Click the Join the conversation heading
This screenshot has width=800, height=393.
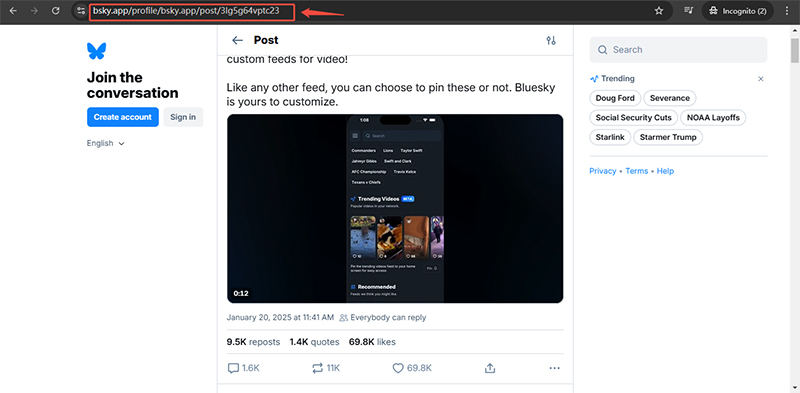point(133,85)
